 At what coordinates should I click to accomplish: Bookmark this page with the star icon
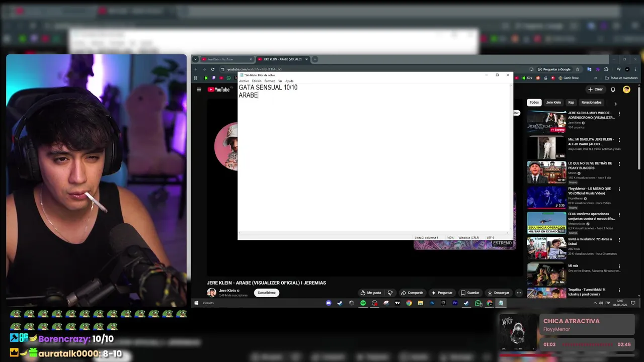pyautogui.click(x=578, y=69)
